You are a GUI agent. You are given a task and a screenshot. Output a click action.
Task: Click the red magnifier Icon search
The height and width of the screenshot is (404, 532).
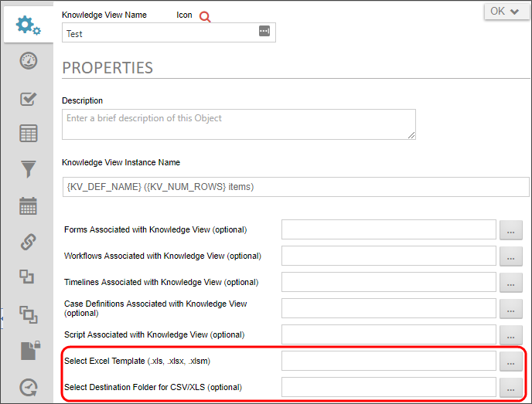[x=205, y=16]
